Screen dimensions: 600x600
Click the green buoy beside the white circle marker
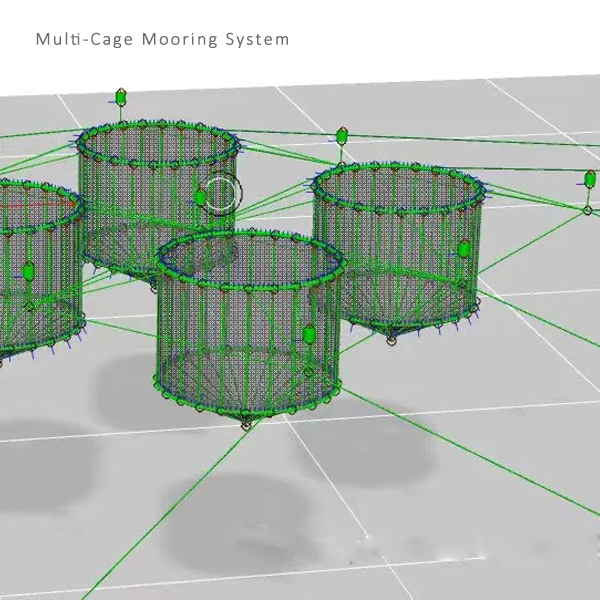pos(200,197)
